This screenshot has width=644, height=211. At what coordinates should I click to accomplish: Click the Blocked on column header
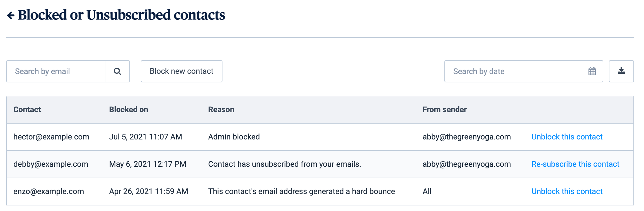(129, 110)
